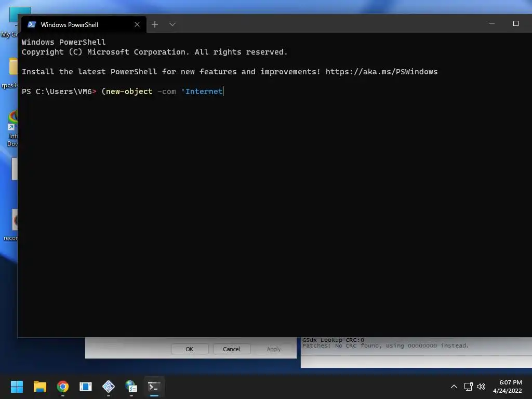This screenshot has height=399, width=532.
Task: Maximize the terminal window
Action: coord(516,23)
